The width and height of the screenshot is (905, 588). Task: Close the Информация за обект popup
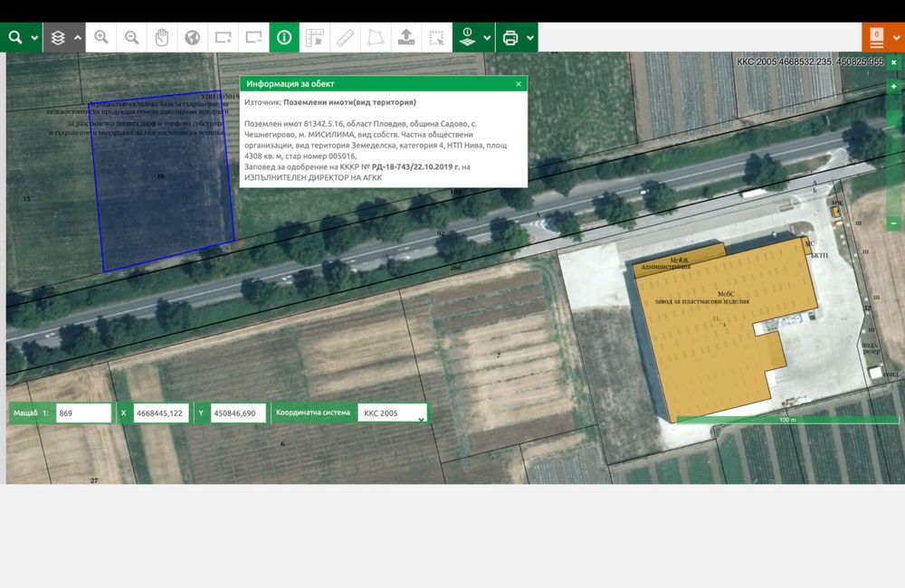519,83
